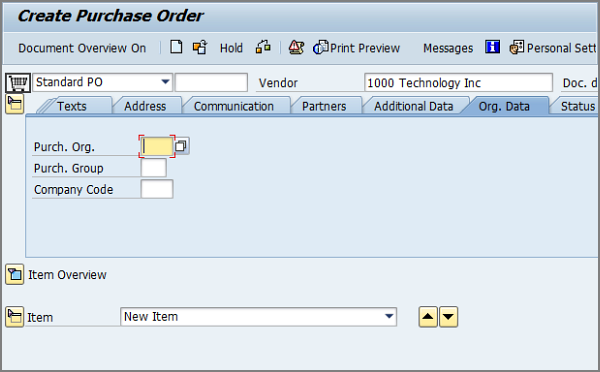Open the New Item dropdown

pos(389,317)
